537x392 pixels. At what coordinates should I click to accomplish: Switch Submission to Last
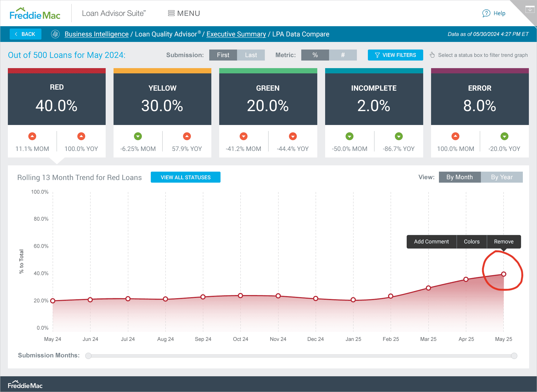pos(251,55)
